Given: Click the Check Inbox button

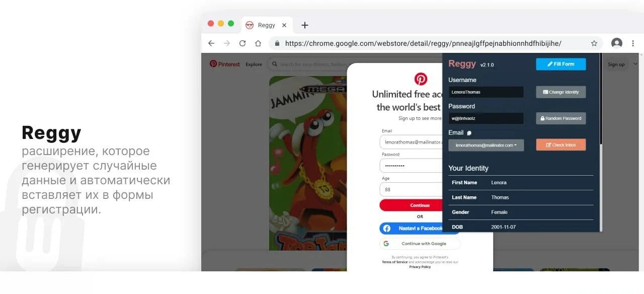Looking at the screenshot, I should tap(560, 144).
